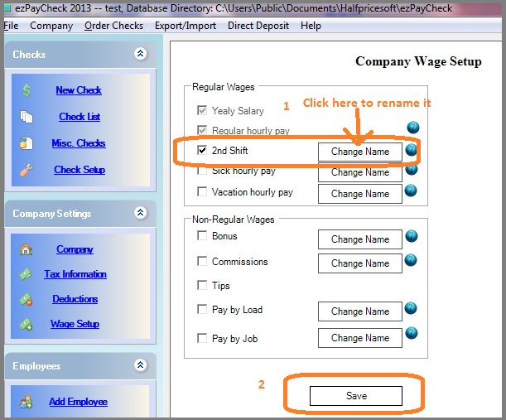Open help icon for Commissions

pyautogui.click(x=411, y=260)
